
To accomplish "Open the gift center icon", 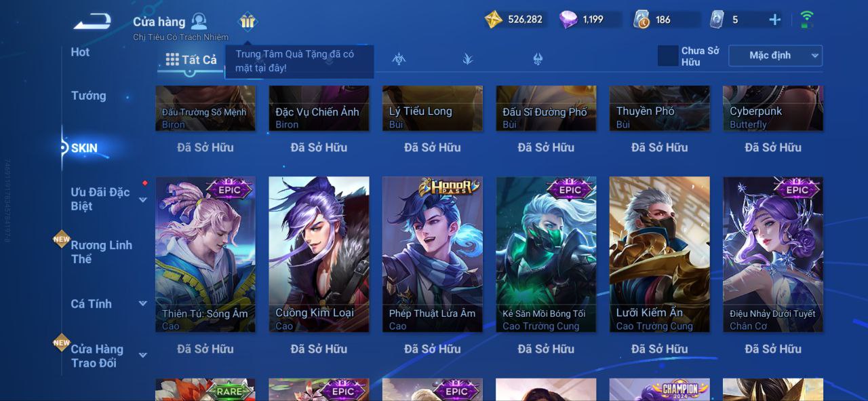I will tap(248, 22).
